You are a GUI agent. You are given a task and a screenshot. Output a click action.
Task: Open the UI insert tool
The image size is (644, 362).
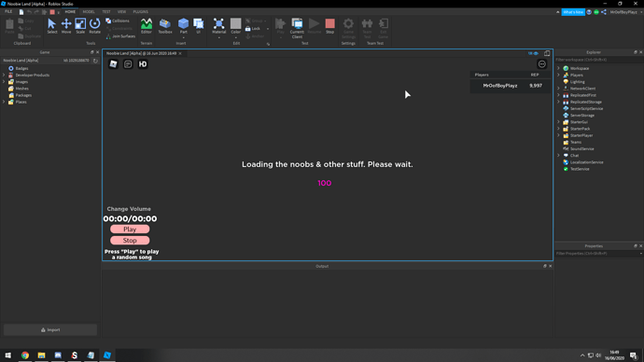click(199, 26)
